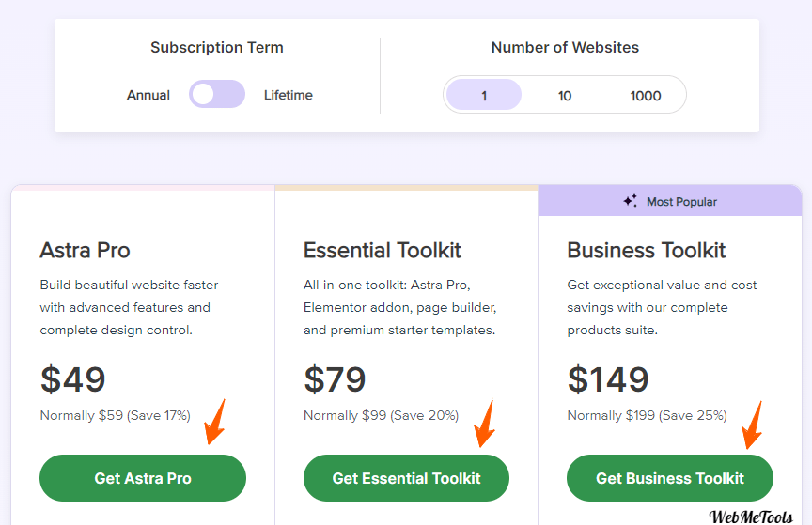Click the Most Popular banner label
Image resolution: width=812 pixels, height=525 pixels.
(x=681, y=202)
